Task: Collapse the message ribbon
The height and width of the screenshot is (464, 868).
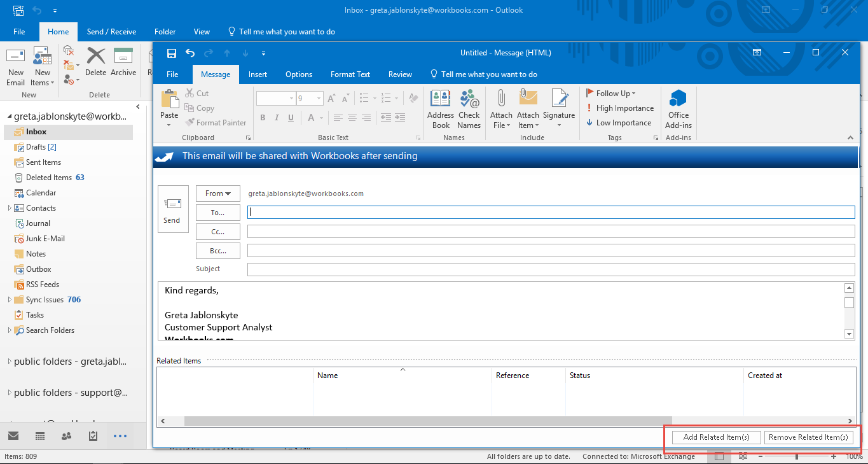Action: point(850,137)
